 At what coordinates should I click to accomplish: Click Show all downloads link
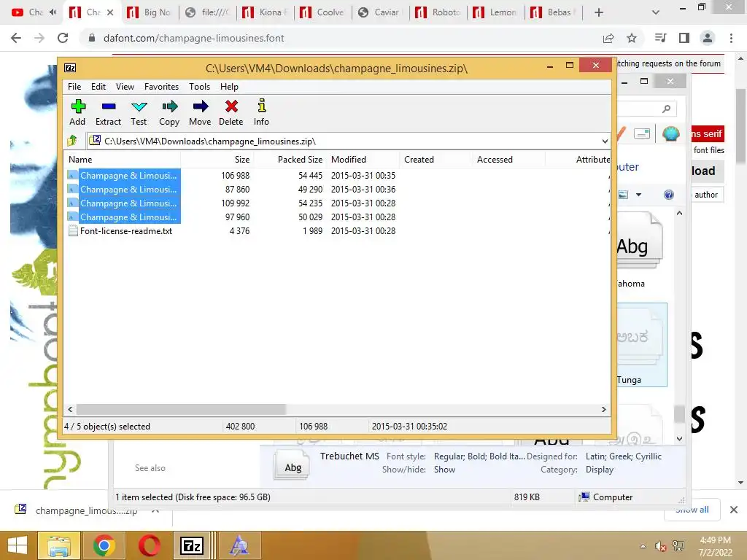692,510
